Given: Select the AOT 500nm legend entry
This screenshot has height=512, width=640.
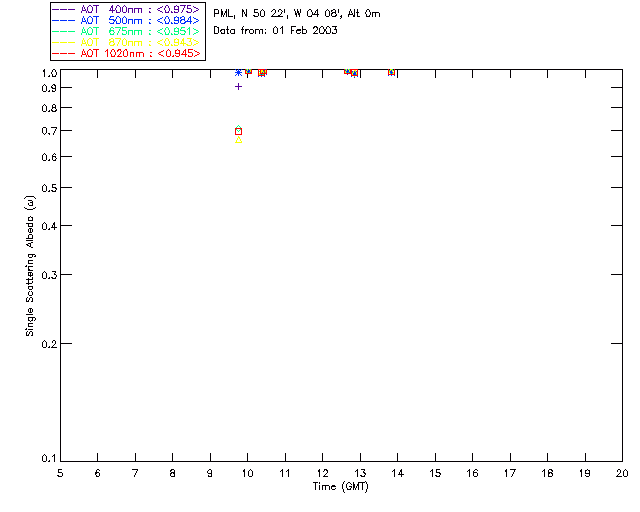Looking at the screenshot, I should (126, 20).
